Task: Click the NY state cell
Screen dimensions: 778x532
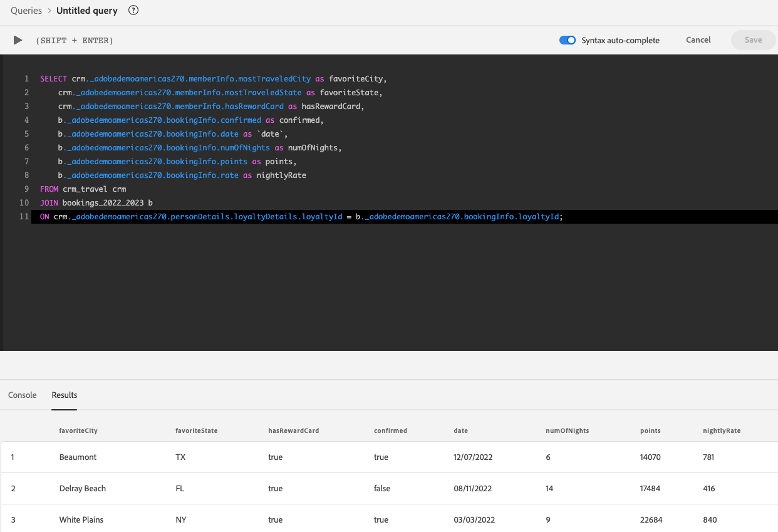Action: click(181, 520)
